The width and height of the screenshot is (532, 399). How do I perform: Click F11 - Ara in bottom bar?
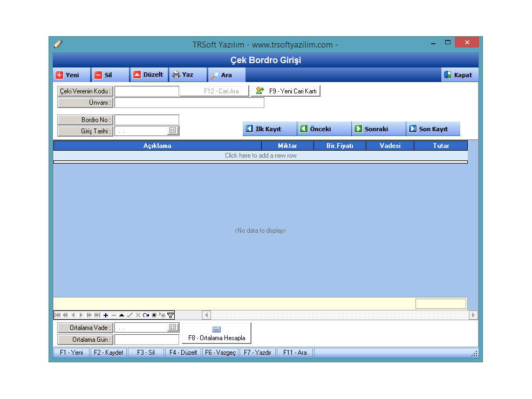(295, 353)
